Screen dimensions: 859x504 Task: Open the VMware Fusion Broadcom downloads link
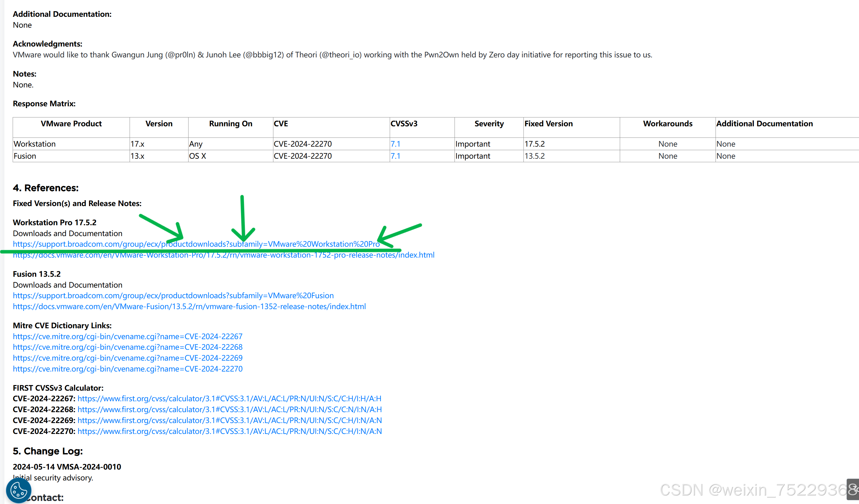point(173,296)
